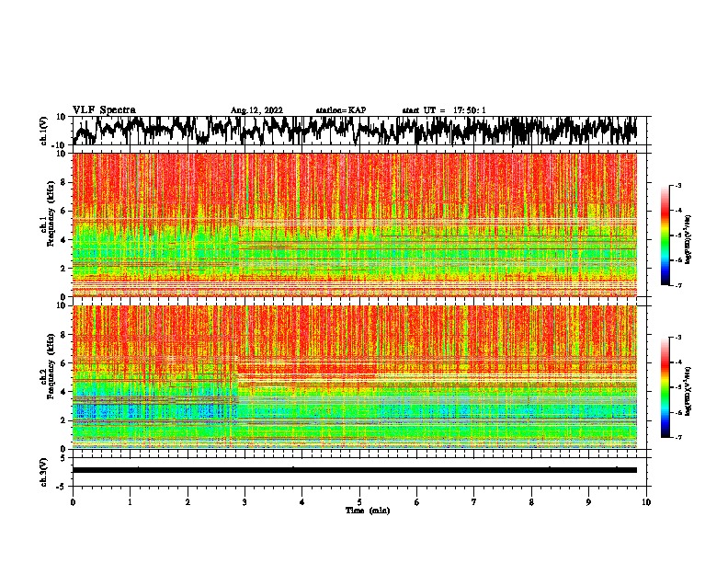This screenshot has width=728, height=563.
Task: Click the ch.2 spectrogram "4" kHz tick label
Action: (63, 392)
